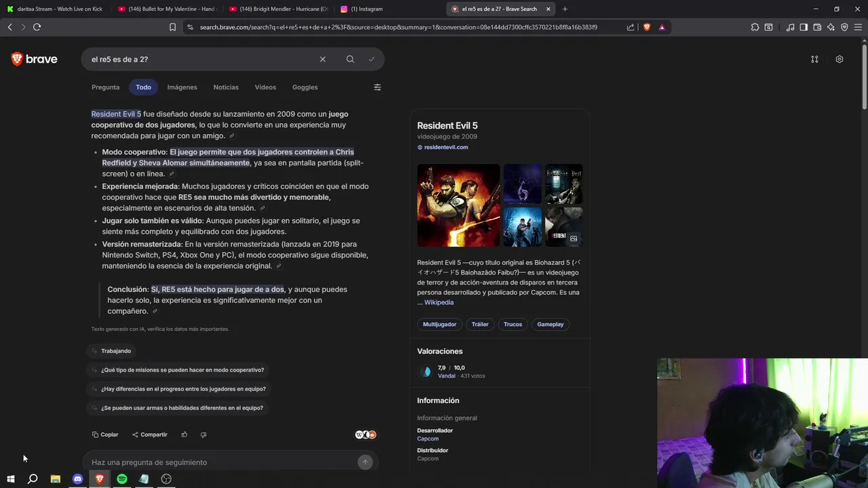The height and width of the screenshot is (488, 868).
Task: Open the Goggles tab
Action: [x=305, y=87]
